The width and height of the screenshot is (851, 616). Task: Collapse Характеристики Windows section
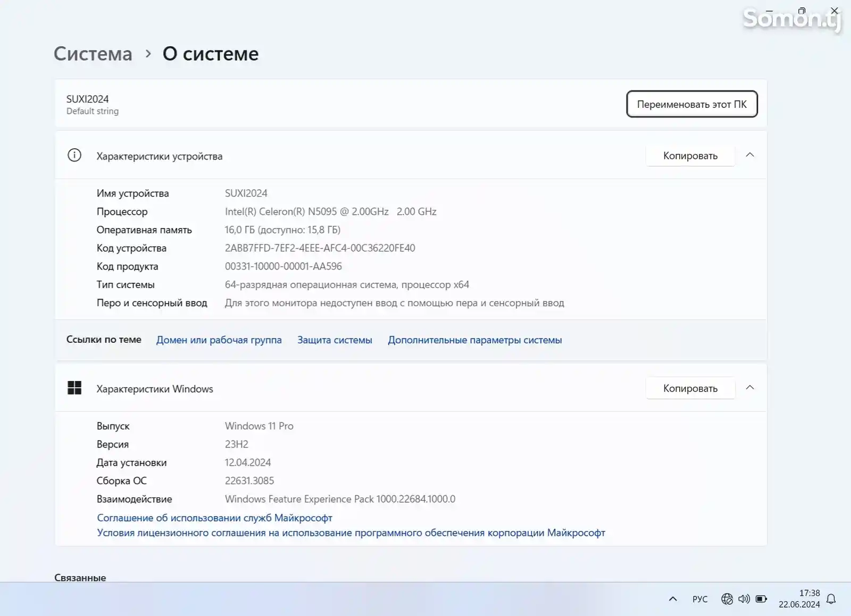[x=750, y=387]
